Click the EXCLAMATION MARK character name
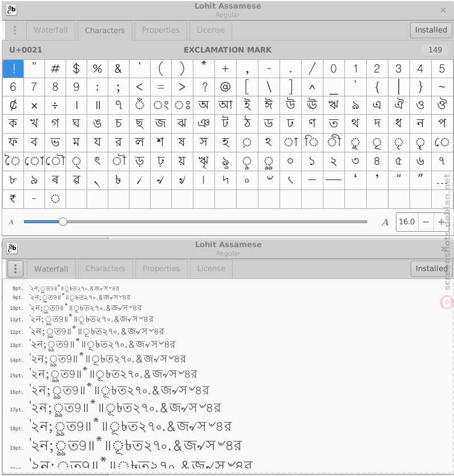This screenshot has height=476, width=454. (x=228, y=50)
